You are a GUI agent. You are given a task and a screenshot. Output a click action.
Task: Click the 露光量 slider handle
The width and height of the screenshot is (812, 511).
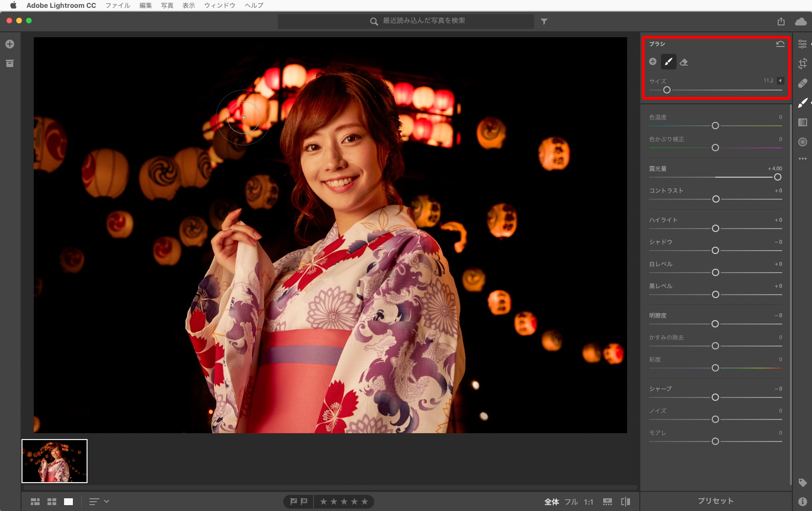pyautogui.click(x=778, y=177)
